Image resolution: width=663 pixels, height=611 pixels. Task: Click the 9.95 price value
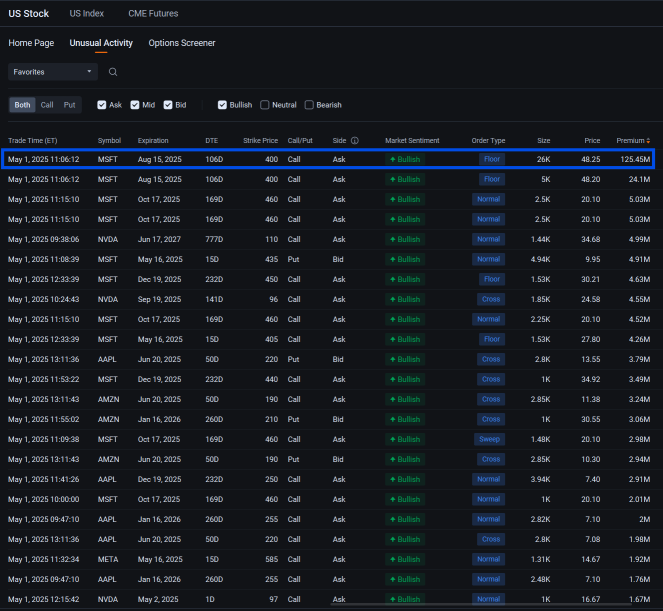click(x=593, y=259)
